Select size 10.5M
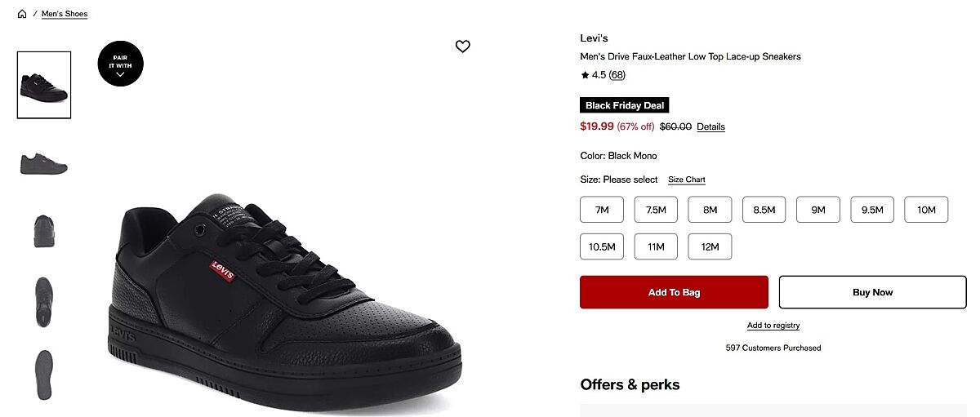The height and width of the screenshot is (417, 980). 602,246
